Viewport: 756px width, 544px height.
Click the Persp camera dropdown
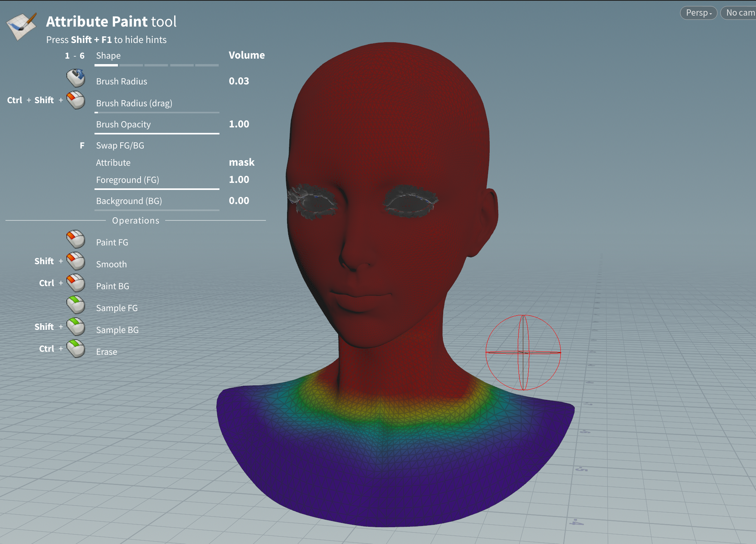(700, 10)
